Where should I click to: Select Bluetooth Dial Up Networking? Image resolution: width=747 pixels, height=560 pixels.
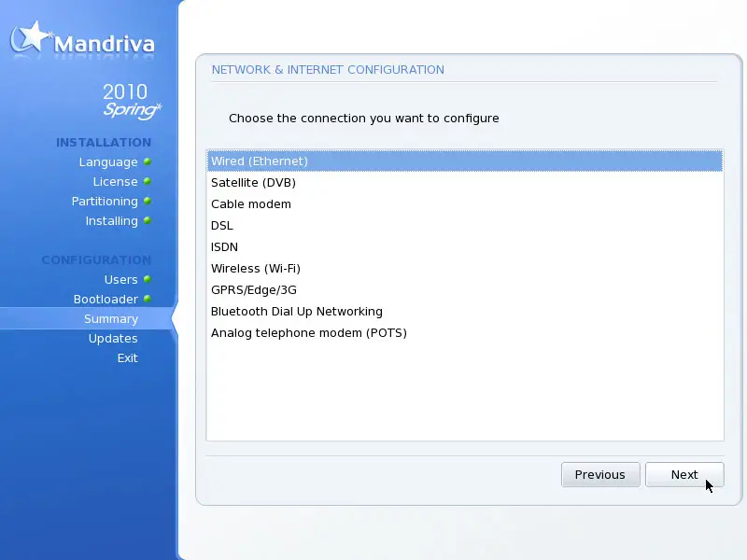pos(465,311)
